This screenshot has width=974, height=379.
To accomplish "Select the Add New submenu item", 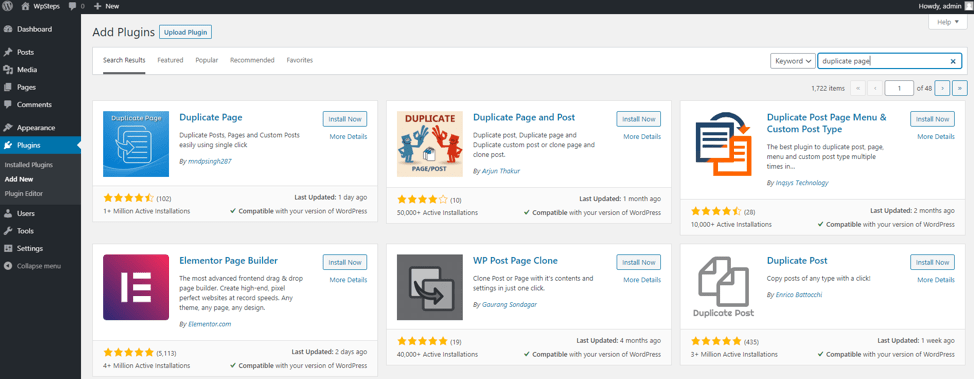I will (19, 179).
